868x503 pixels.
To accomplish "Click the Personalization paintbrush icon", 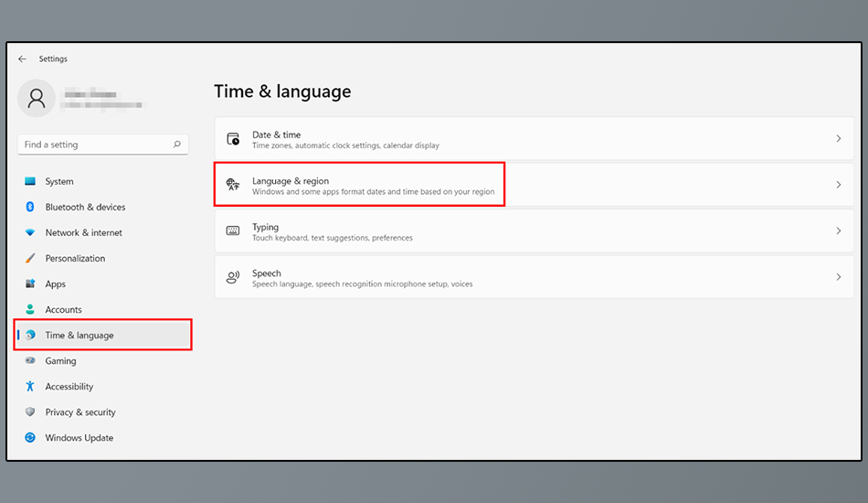I will [x=30, y=258].
